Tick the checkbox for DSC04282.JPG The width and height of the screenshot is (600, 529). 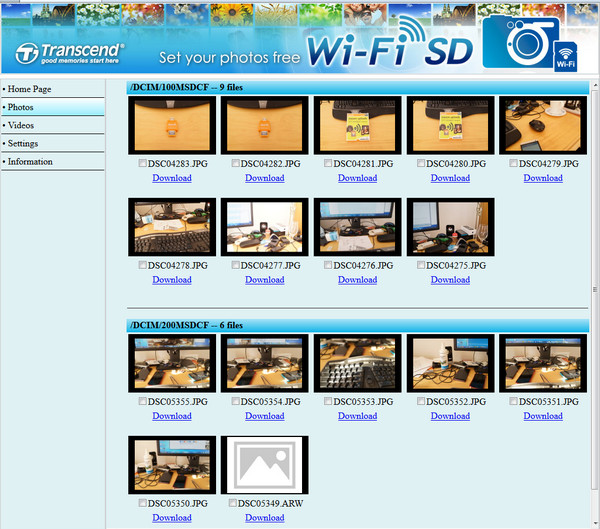(x=236, y=163)
